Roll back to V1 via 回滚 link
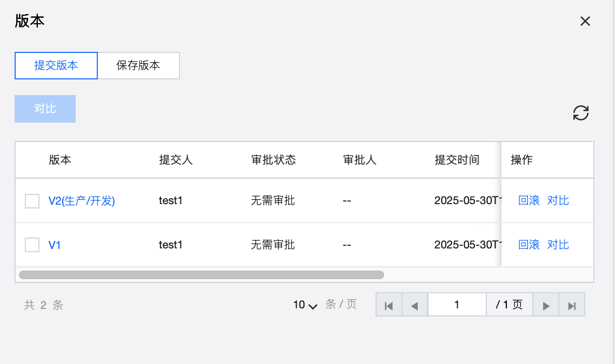The height and width of the screenshot is (364, 615). tap(529, 245)
